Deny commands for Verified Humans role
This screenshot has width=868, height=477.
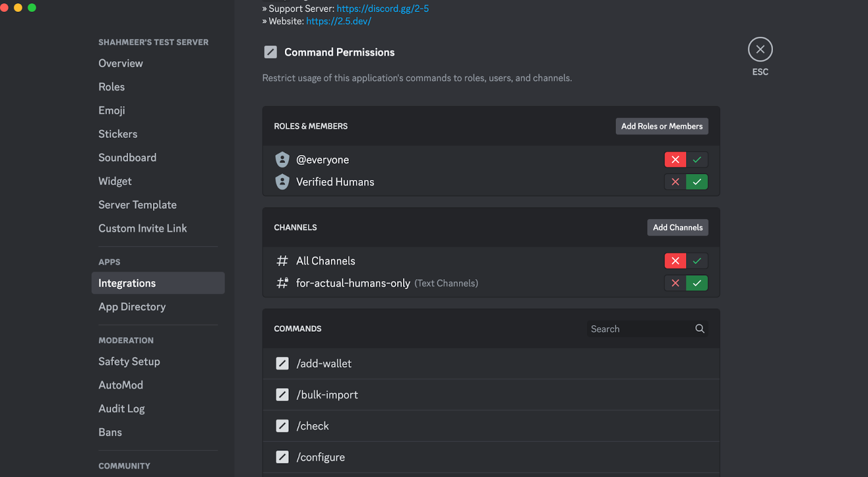pyautogui.click(x=675, y=182)
